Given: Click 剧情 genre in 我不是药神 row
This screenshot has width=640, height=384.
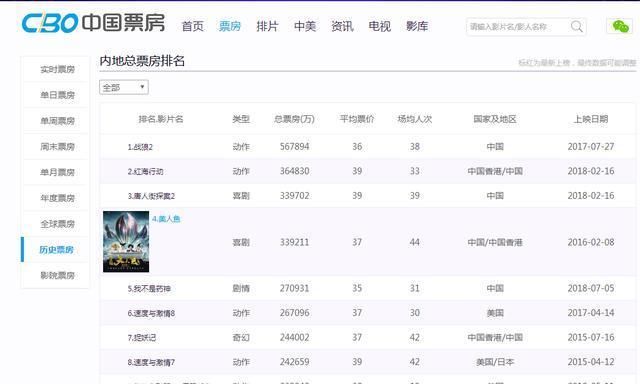Looking at the screenshot, I should click(241, 289).
